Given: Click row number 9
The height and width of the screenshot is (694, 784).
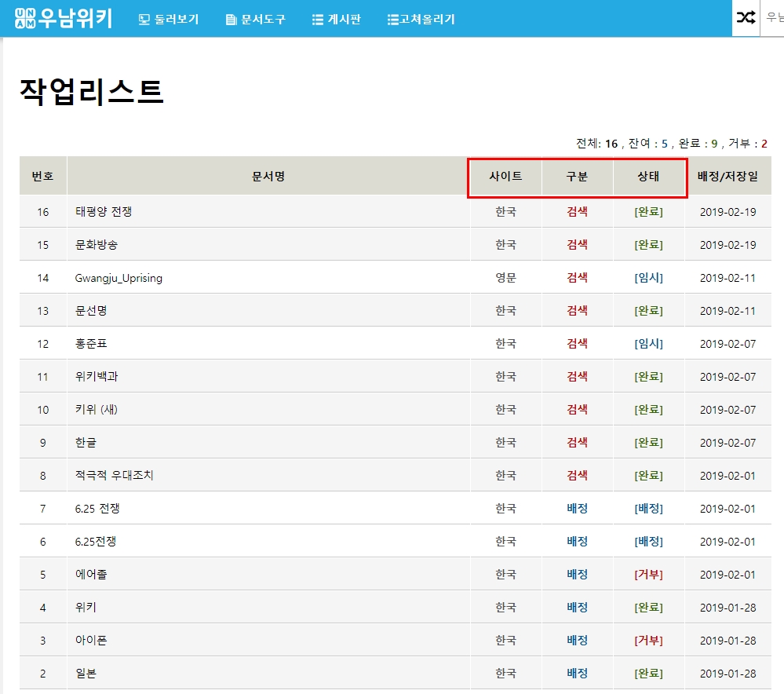Looking at the screenshot, I should pyautogui.click(x=43, y=443).
